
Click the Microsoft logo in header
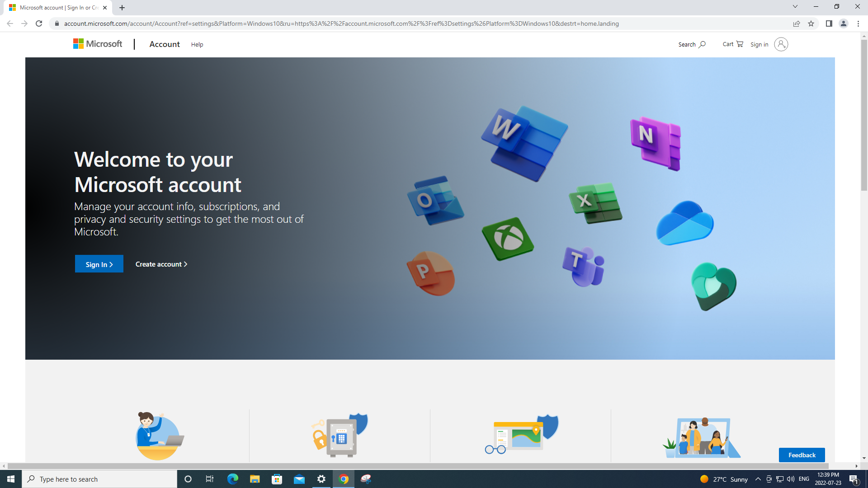[98, 44]
